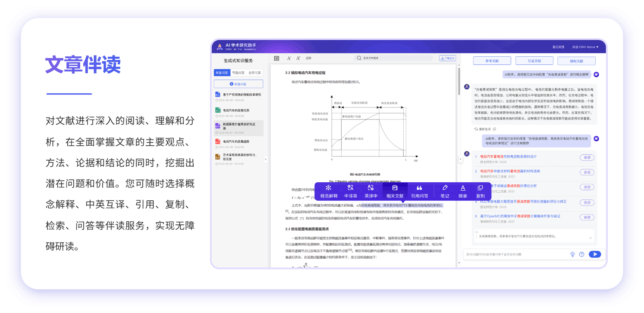Click the blue file icon of 基于产权视角的税制改革研究
Viewport: 644px width, 313px height.
[218, 95]
